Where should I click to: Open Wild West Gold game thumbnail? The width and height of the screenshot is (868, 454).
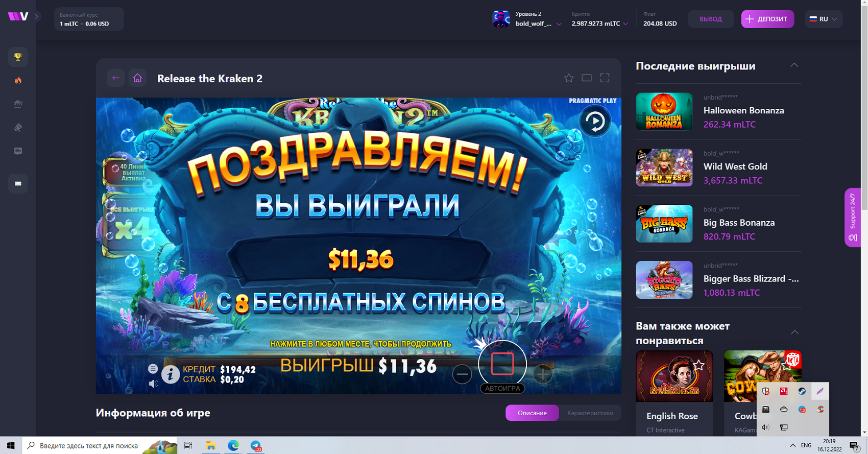(x=664, y=168)
